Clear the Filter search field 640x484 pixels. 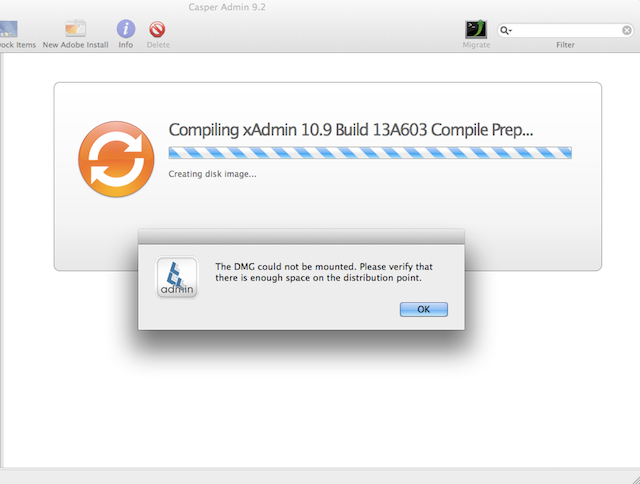click(x=627, y=31)
